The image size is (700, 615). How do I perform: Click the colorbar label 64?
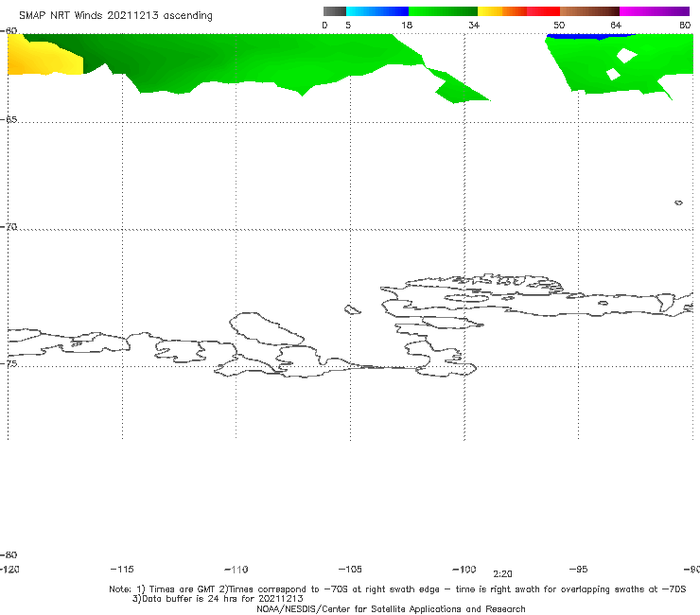616,26
